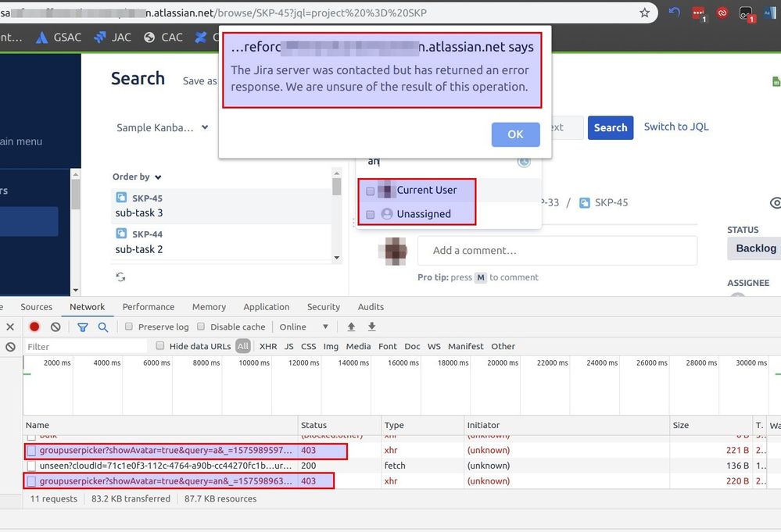
Task: Select checkbox for groupuserpicker query=an request
Action: [x=31, y=481]
